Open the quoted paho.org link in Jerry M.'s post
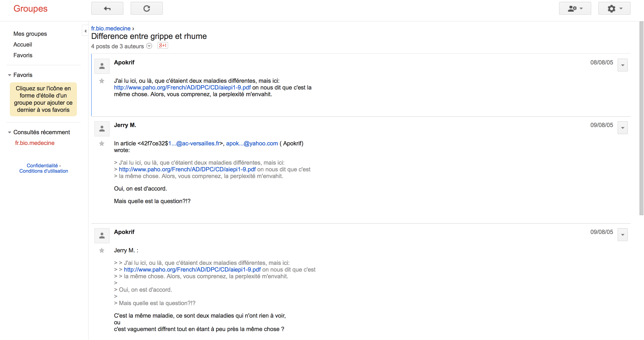Viewport: 644px width, 340px height. [x=187, y=170]
